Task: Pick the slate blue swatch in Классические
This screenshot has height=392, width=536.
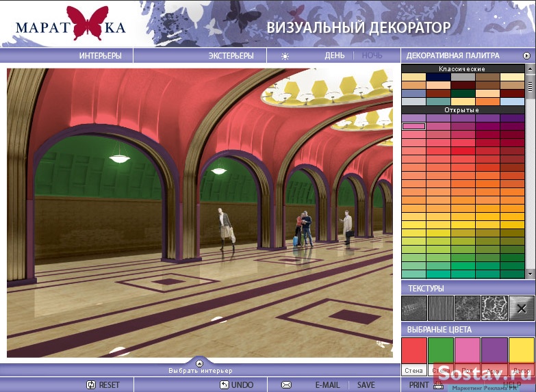Action: point(413,93)
